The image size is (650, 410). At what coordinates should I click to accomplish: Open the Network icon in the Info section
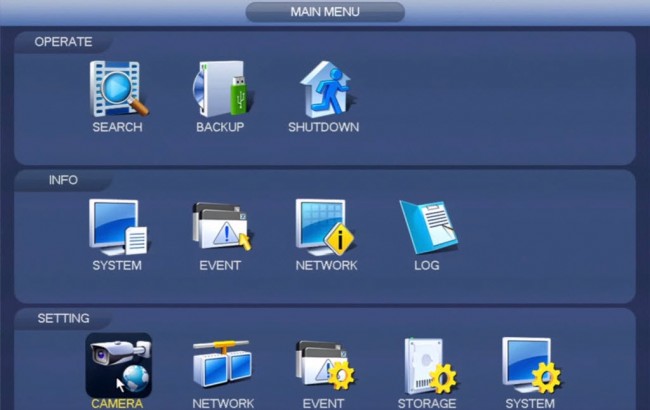pos(325,227)
